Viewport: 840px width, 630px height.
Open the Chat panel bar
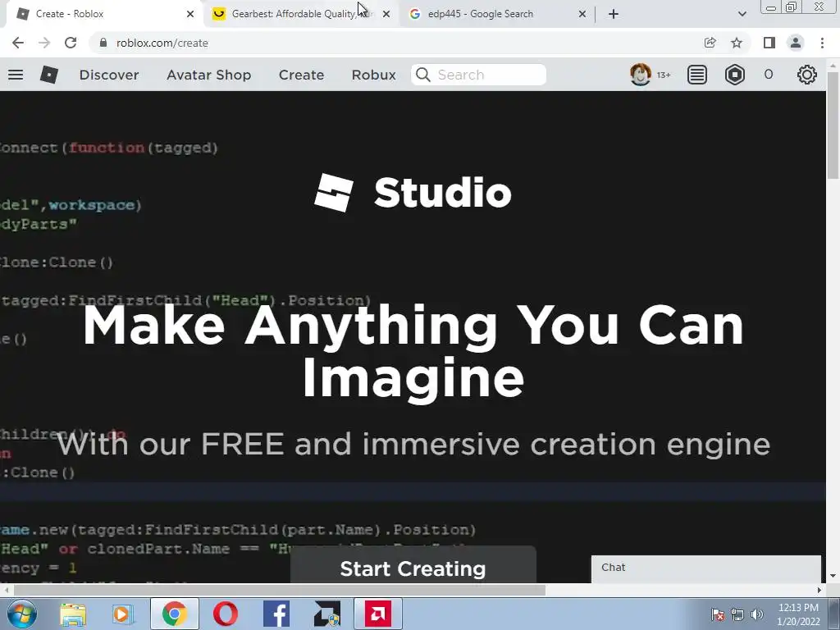click(706, 568)
